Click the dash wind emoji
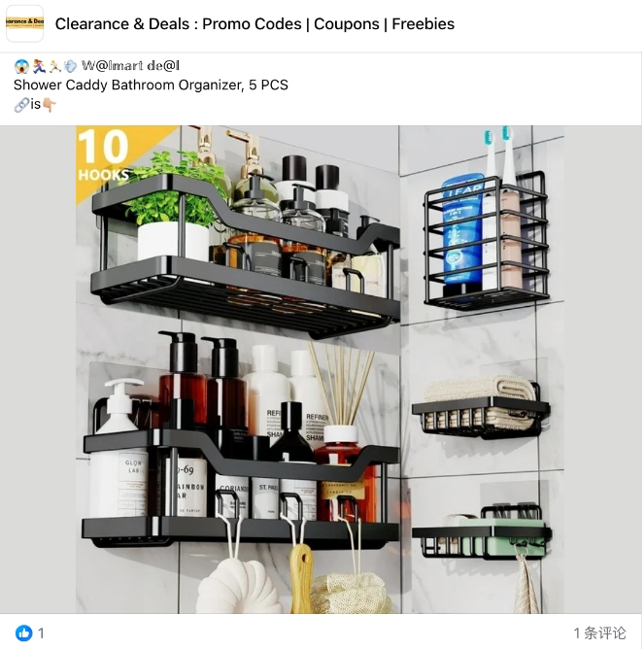644x649 pixels. click(x=70, y=66)
